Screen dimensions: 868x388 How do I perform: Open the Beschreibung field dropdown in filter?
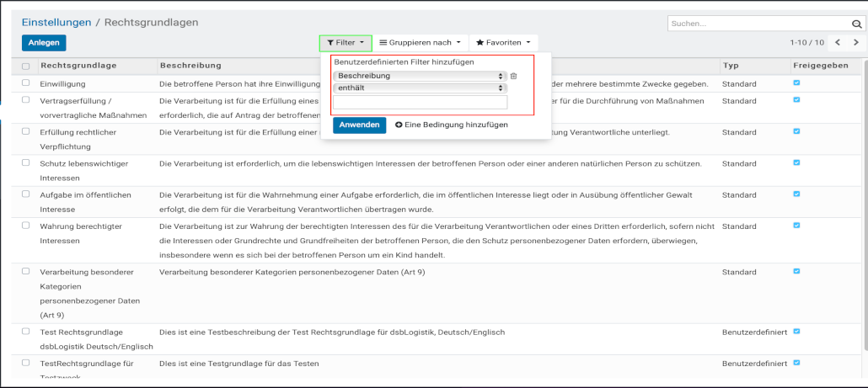click(x=420, y=76)
